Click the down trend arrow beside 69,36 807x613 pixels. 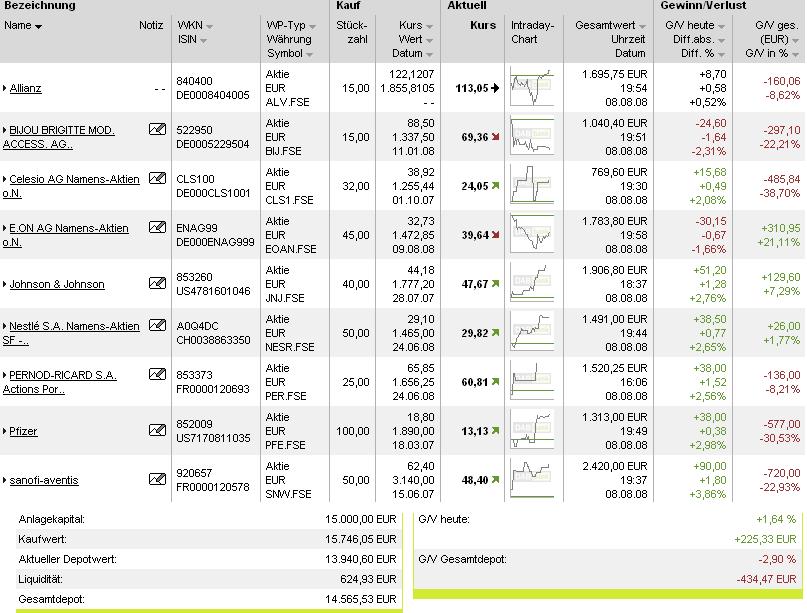click(x=495, y=137)
